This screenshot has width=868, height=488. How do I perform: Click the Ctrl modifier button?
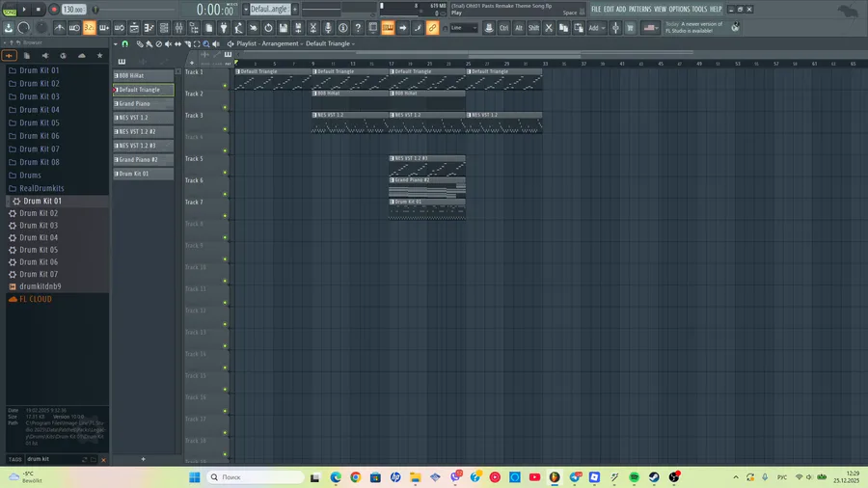pyautogui.click(x=503, y=28)
